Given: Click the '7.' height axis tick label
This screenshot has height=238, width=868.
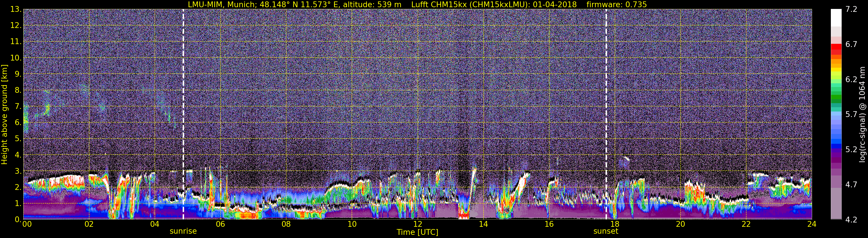Looking at the screenshot, I should (18, 106).
